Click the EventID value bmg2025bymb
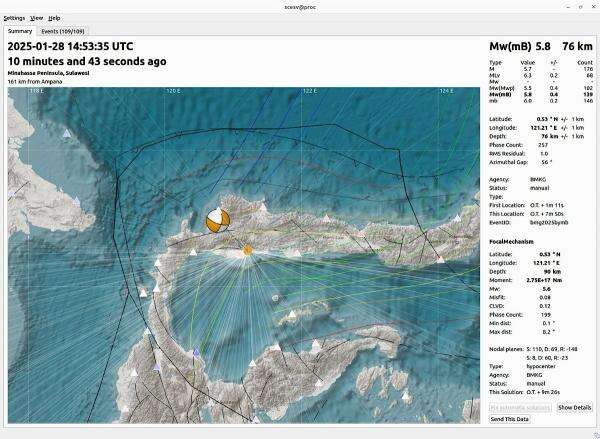The width and height of the screenshot is (600, 439). tap(549, 222)
